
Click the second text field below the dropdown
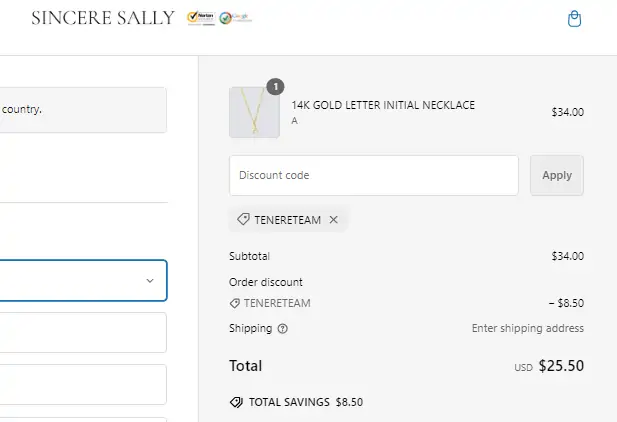83,384
